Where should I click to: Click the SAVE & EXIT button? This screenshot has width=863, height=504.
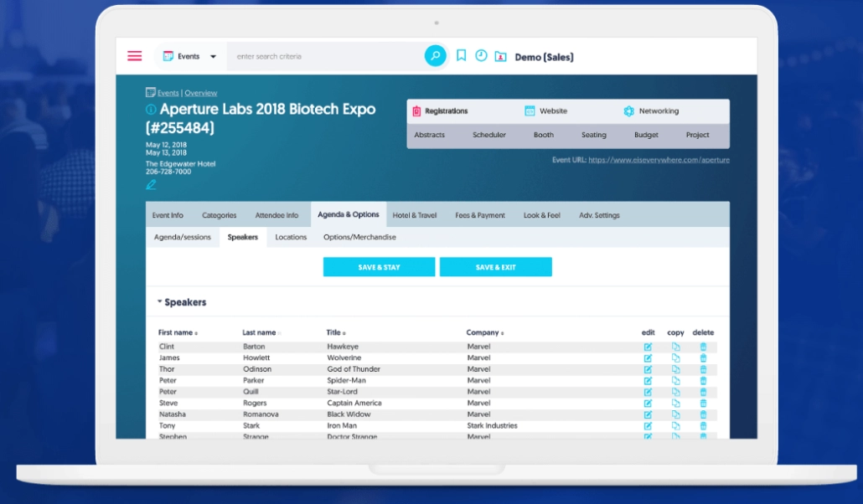coord(495,267)
